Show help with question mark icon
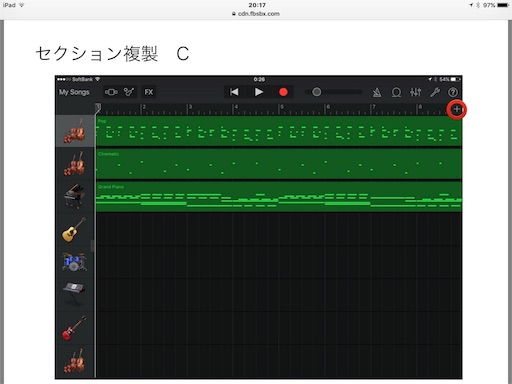The width and height of the screenshot is (512, 384). (453, 92)
